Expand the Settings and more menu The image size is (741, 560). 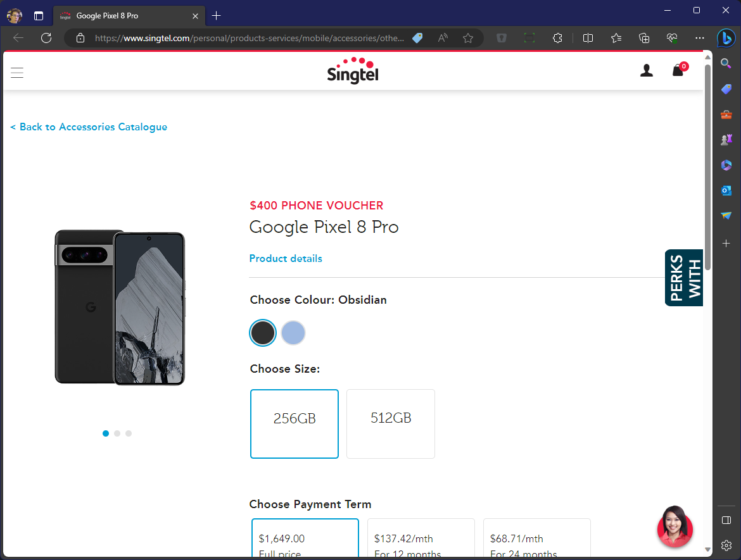[x=699, y=38]
